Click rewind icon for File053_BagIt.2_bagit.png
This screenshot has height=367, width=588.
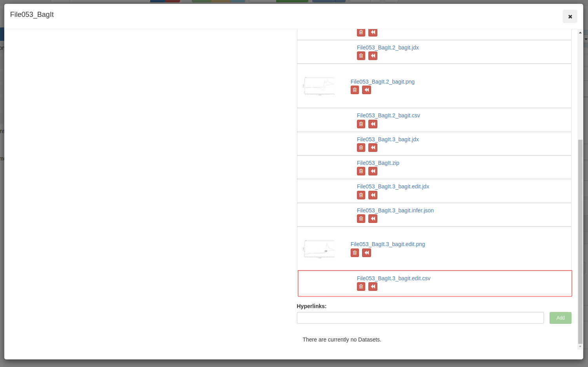(366, 90)
